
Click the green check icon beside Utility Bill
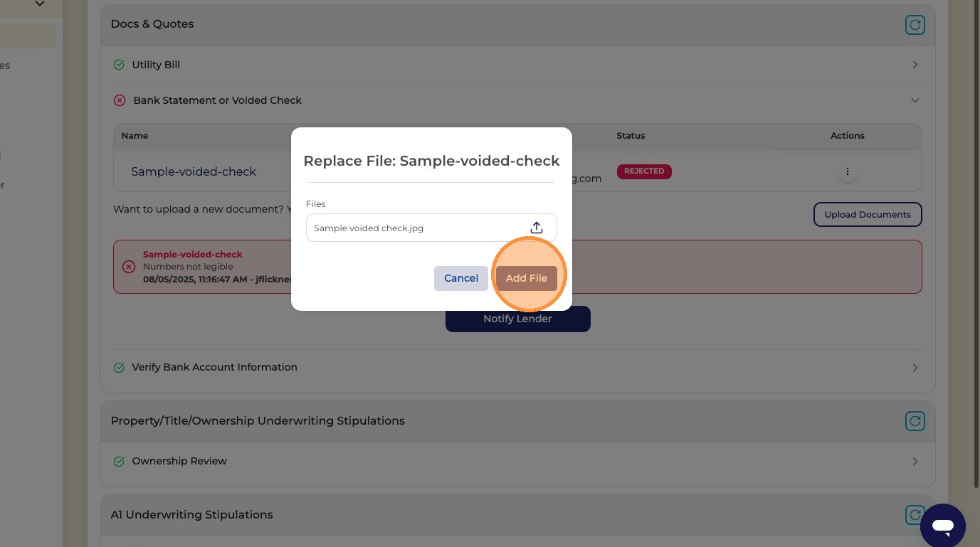pos(119,65)
